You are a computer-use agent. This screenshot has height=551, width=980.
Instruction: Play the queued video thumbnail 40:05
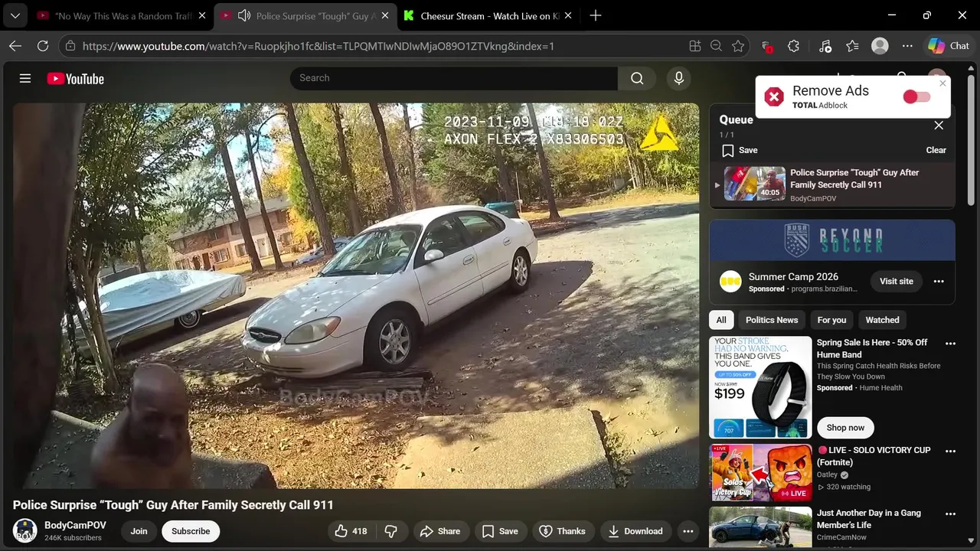point(755,184)
